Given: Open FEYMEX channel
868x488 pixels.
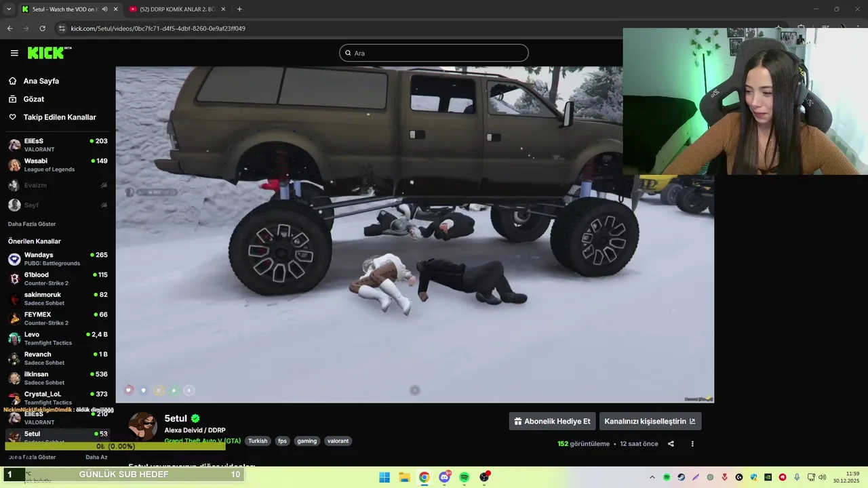Looking at the screenshot, I should (x=58, y=319).
